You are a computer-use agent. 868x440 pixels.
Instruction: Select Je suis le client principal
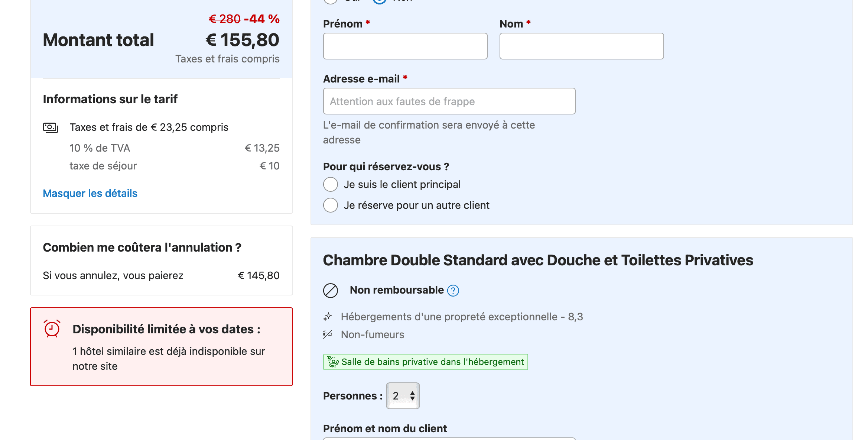click(x=330, y=184)
